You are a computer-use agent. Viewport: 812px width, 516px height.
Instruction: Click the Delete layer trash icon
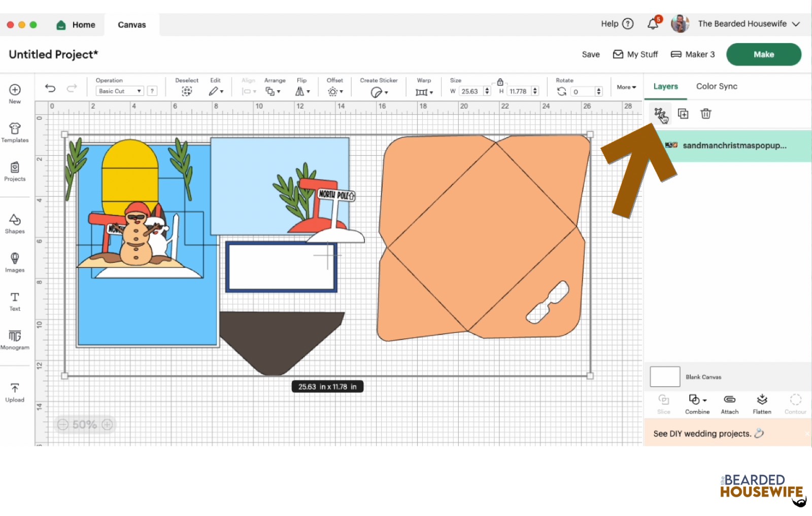click(x=706, y=114)
